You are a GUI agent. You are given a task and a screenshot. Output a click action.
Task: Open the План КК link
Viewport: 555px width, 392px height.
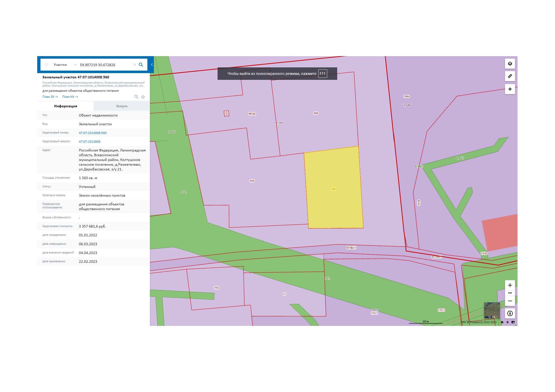[70, 97]
